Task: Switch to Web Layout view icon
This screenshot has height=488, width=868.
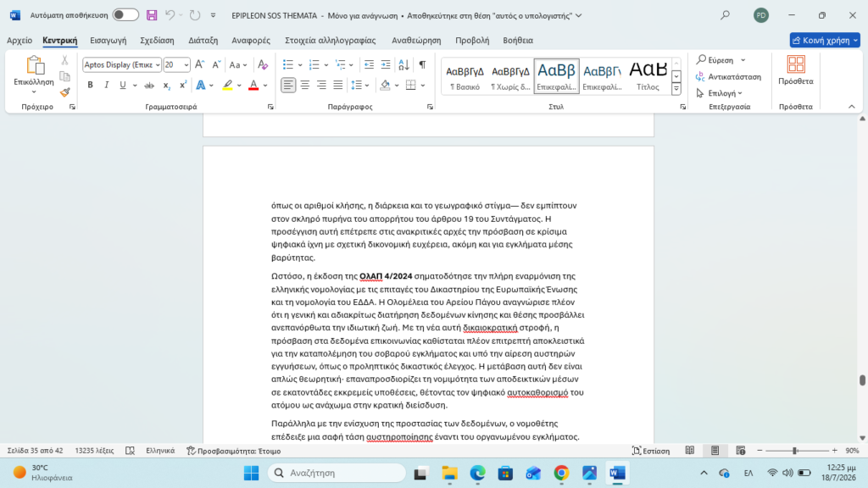Action: (741, 451)
